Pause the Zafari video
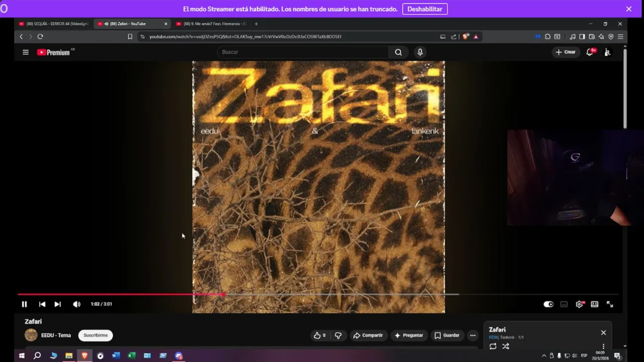 coord(24,304)
